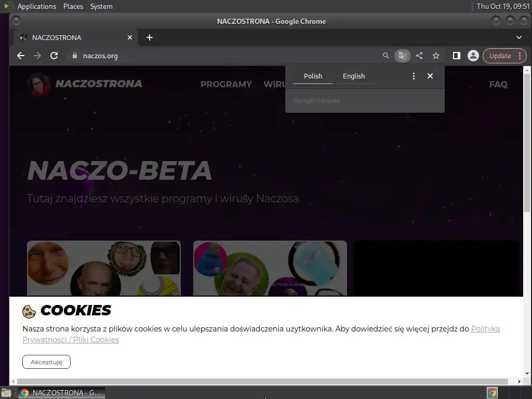532x399 pixels.
Task: Click the horizontal page scrollbar
Action: tap(262, 381)
